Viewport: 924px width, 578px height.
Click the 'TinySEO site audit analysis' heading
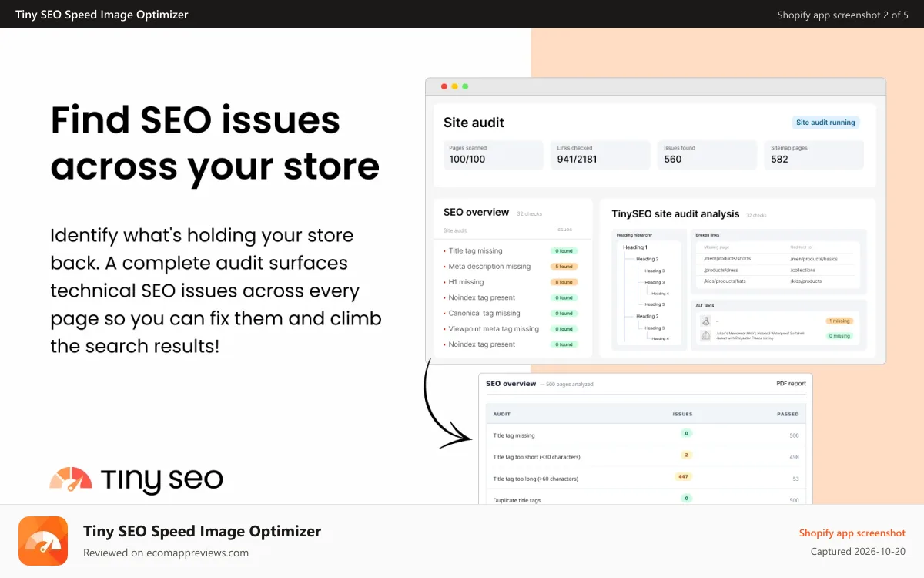[x=675, y=214]
